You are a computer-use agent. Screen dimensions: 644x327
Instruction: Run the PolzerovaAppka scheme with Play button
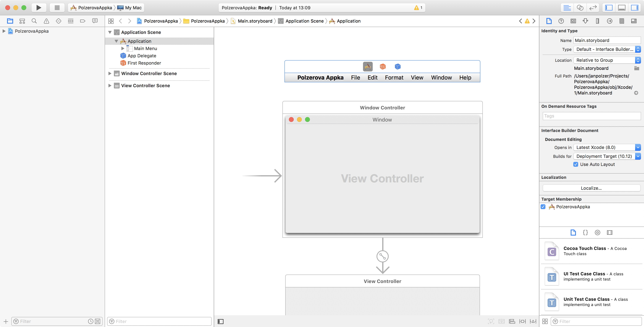click(x=39, y=8)
